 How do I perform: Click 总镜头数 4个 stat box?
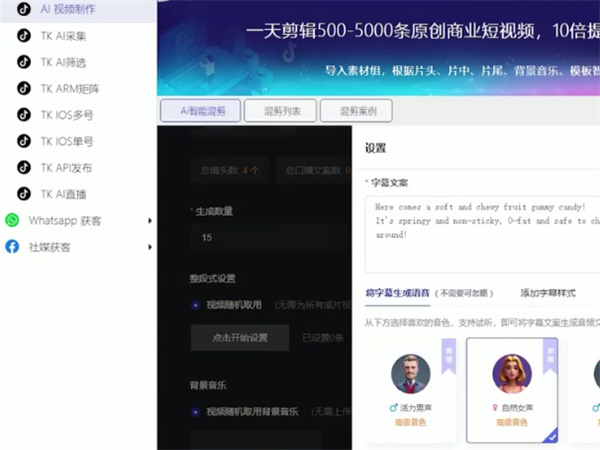click(230, 170)
